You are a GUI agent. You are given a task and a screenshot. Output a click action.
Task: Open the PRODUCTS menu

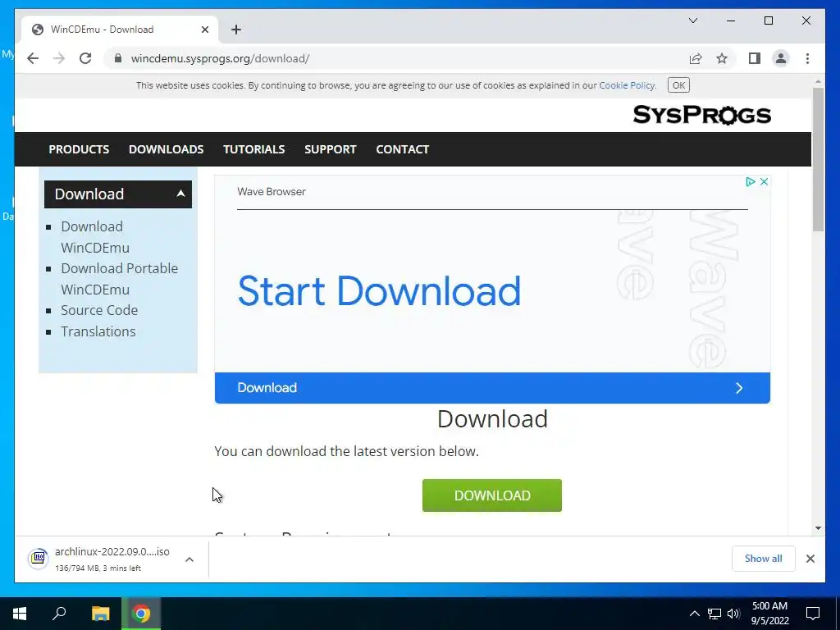79,149
